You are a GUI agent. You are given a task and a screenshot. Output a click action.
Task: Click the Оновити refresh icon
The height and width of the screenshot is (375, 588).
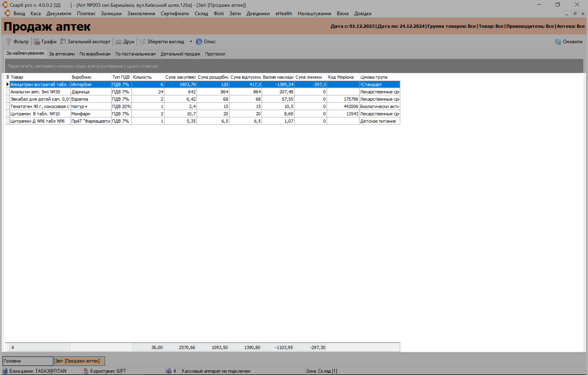point(558,42)
